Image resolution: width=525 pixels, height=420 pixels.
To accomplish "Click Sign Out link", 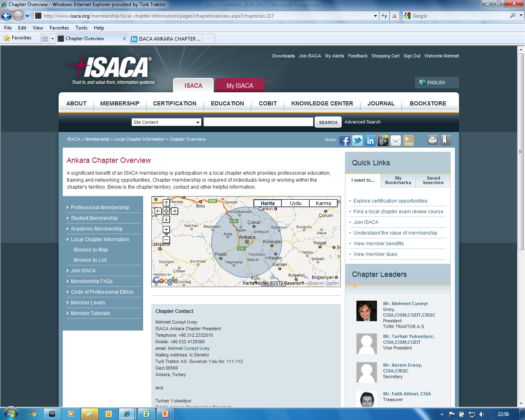I will [412, 56].
